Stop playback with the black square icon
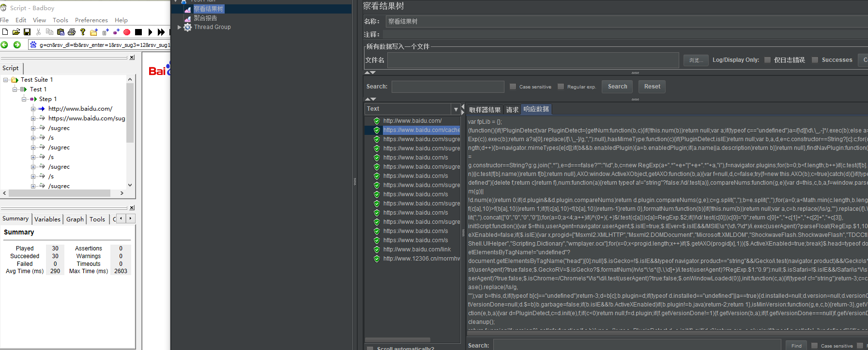Image resolution: width=868 pixels, height=350 pixels. (x=138, y=32)
